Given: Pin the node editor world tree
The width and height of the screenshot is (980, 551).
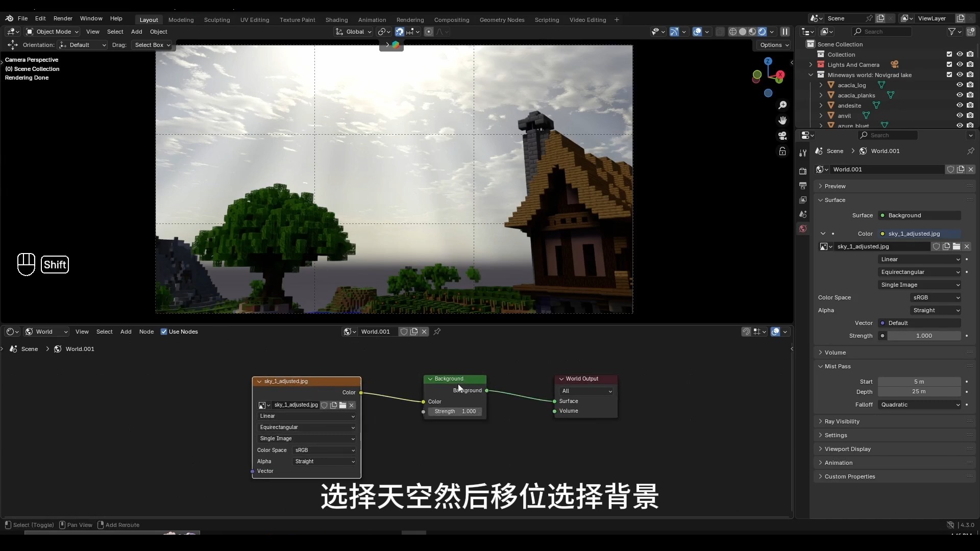Looking at the screenshot, I should (437, 332).
